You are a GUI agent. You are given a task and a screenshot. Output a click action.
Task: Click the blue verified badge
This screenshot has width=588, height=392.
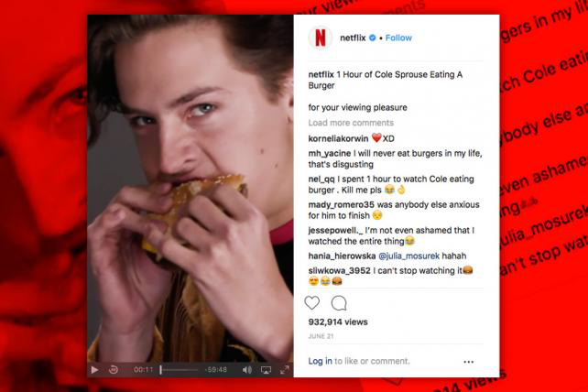(373, 38)
